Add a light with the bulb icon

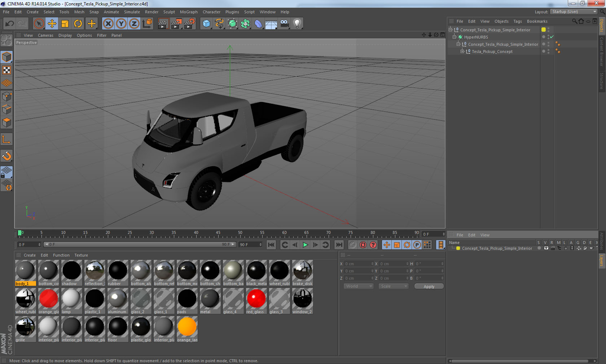(297, 24)
